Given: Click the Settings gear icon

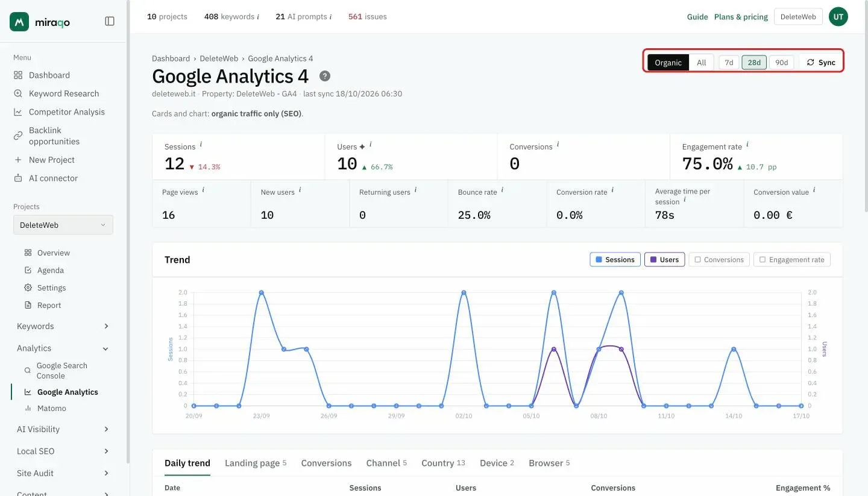Looking at the screenshot, I should click(x=28, y=288).
